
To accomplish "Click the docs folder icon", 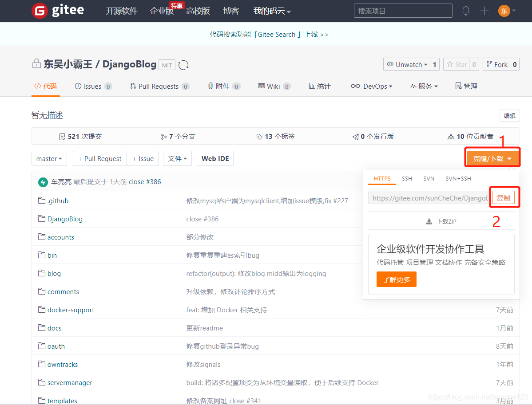I will (x=42, y=328).
